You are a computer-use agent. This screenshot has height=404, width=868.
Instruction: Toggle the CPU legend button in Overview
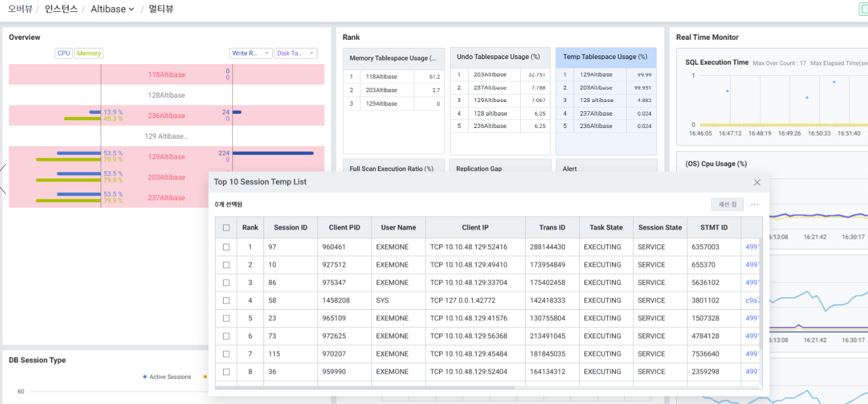point(64,53)
